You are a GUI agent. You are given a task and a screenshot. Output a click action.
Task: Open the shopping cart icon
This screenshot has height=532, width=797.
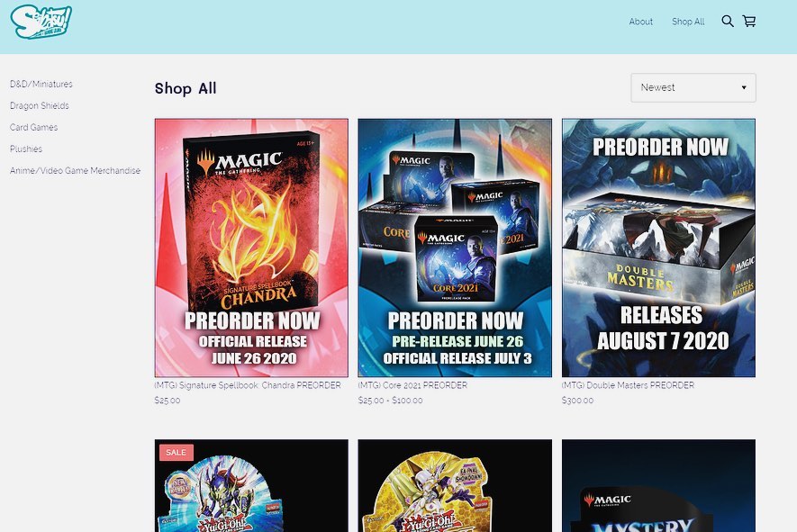pos(749,22)
